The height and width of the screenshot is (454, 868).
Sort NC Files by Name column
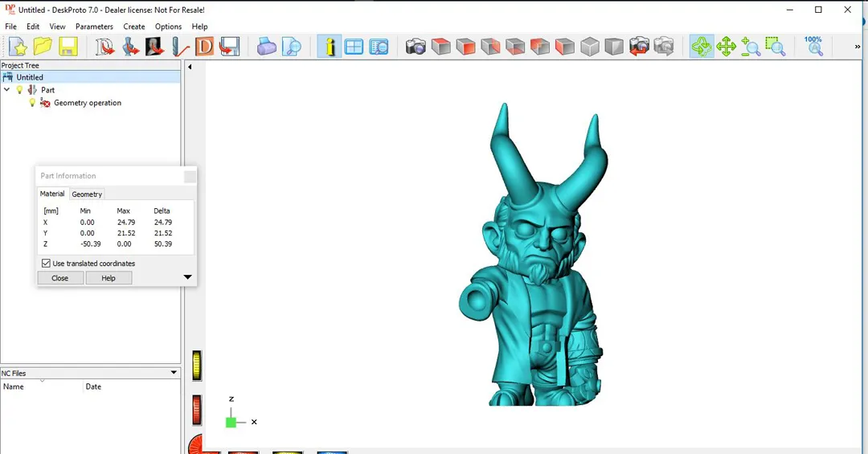[42, 387]
